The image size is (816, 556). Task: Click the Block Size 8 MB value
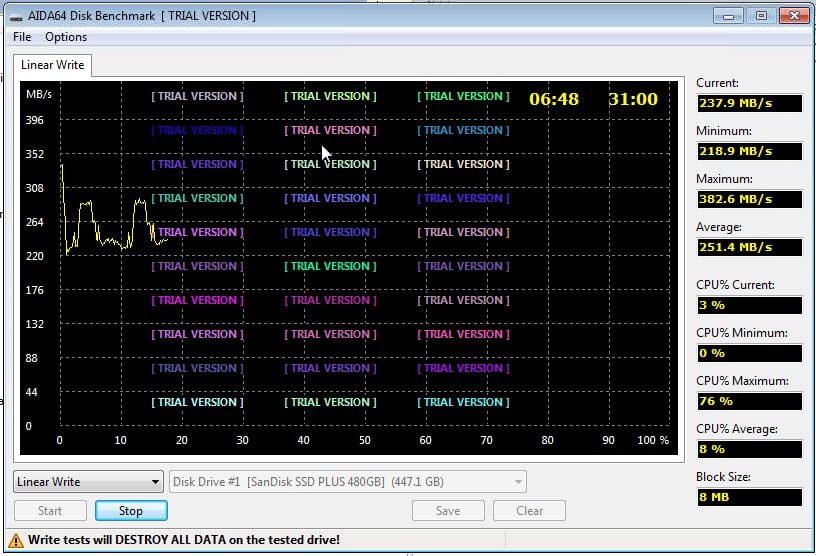pyautogui.click(x=749, y=497)
